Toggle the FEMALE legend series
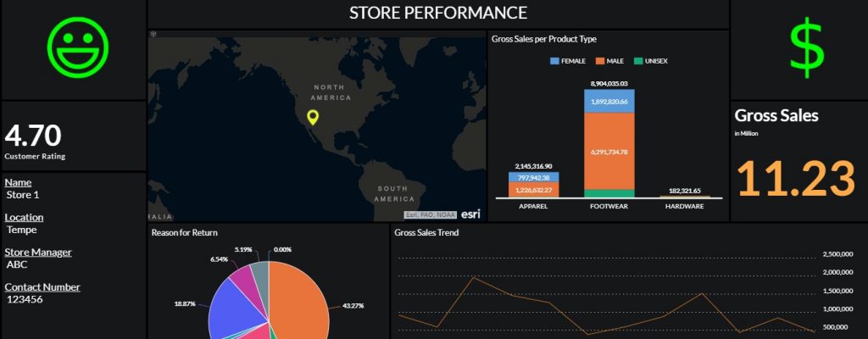The image size is (868, 339). [x=568, y=61]
